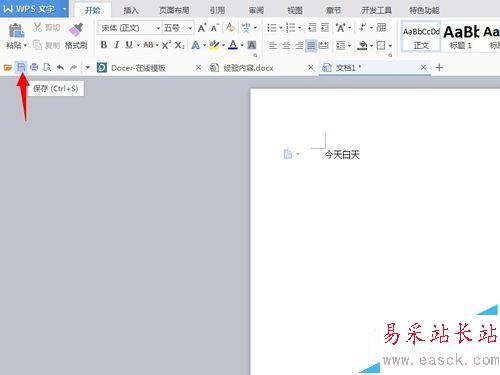Decrease font size with A- icon
The height and width of the screenshot is (375, 500).
[x=214, y=28]
